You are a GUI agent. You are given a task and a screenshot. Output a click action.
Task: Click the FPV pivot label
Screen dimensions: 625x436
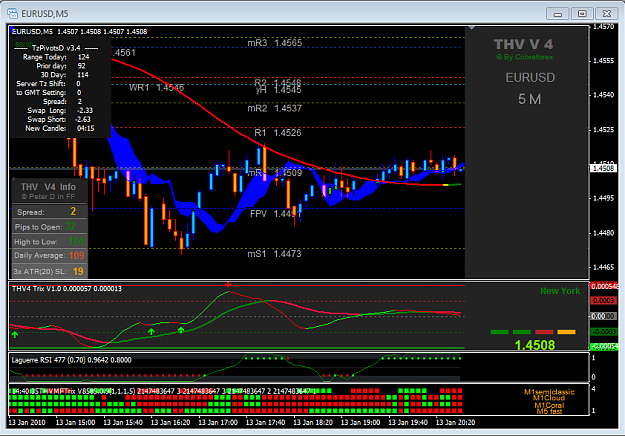(x=258, y=214)
